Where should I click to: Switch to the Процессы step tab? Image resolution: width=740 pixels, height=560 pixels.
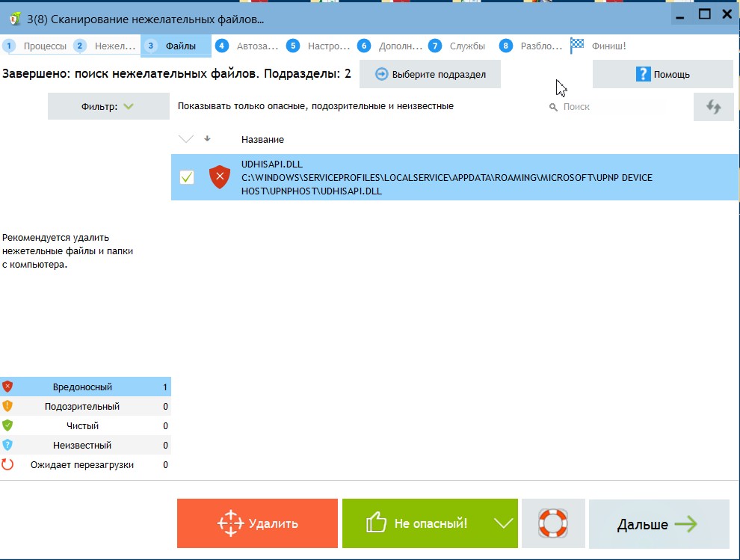click(x=36, y=46)
